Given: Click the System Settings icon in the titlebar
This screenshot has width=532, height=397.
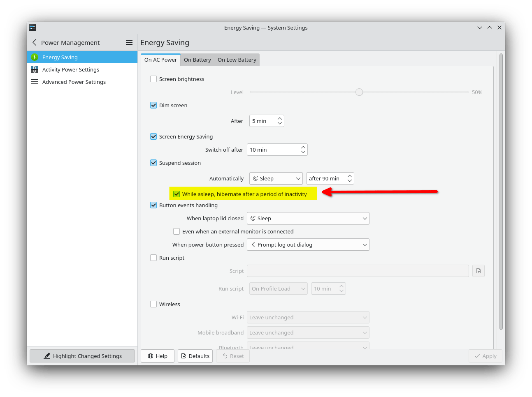Looking at the screenshot, I should [32, 28].
